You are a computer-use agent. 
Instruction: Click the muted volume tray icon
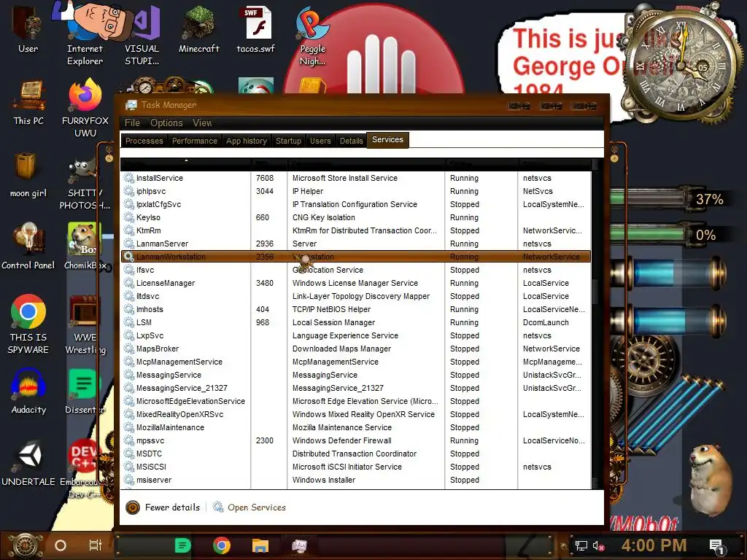click(x=598, y=545)
